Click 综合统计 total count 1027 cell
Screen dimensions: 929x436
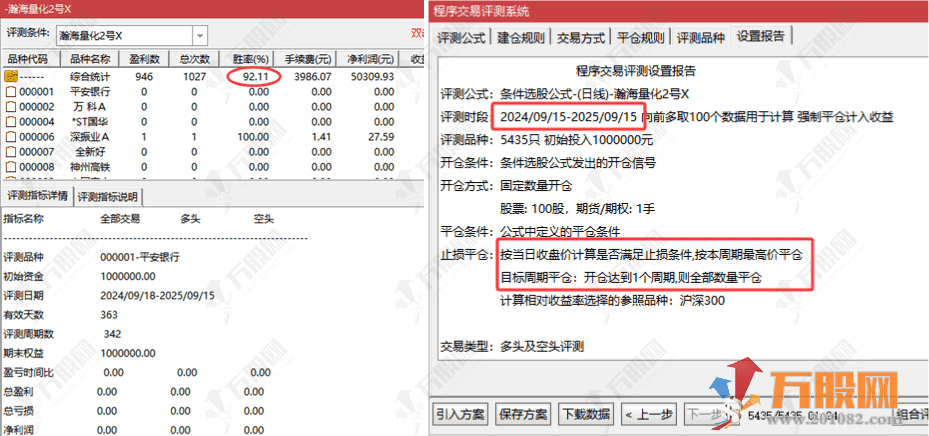point(194,76)
